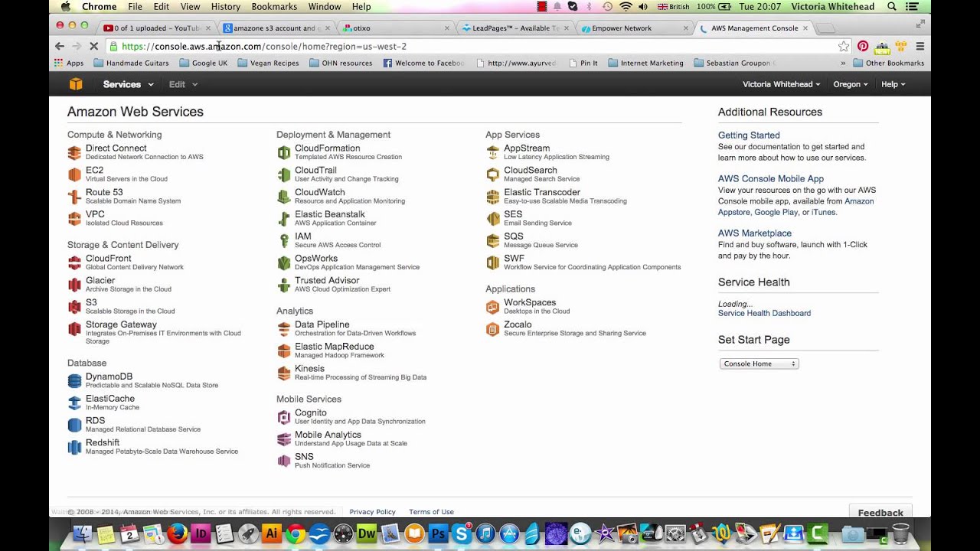Open the AWS Help dropdown
The width and height of the screenshot is (980, 551).
pyautogui.click(x=893, y=84)
